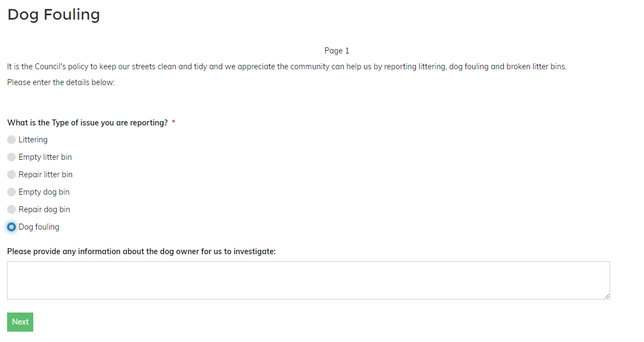Click the 'Dog fouling' option label text
This screenshot has width=644, height=342.
pyautogui.click(x=39, y=227)
